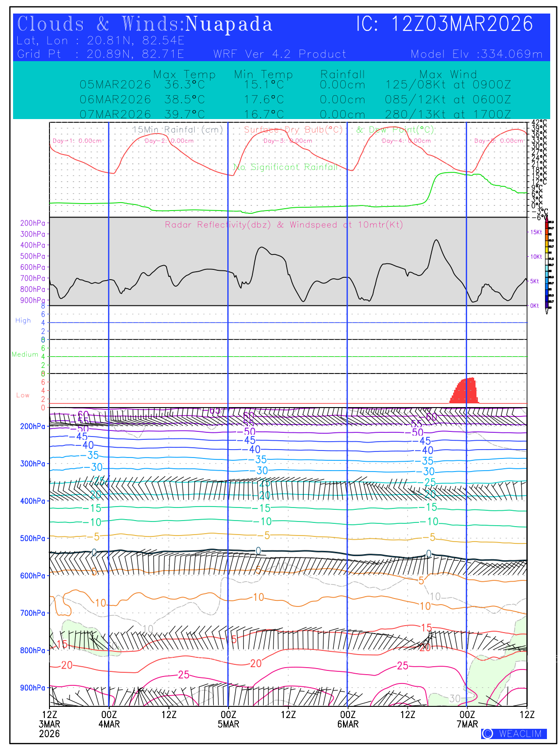The height and width of the screenshot is (747, 560).
Task: Click the Medium cloud panel label
Action: tap(25, 354)
